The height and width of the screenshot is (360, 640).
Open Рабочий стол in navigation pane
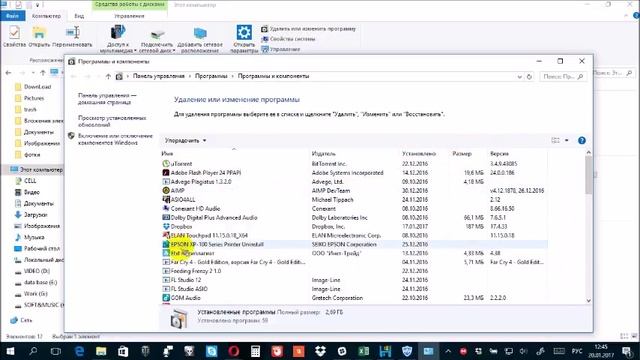37,249
